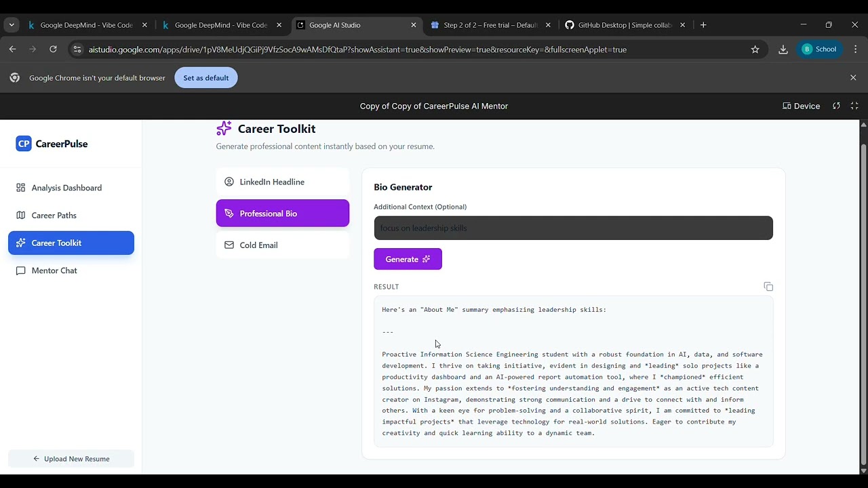Open the browser downloads icon
Image resolution: width=868 pixels, height=488 pixels.
click(x=783, y=49)
